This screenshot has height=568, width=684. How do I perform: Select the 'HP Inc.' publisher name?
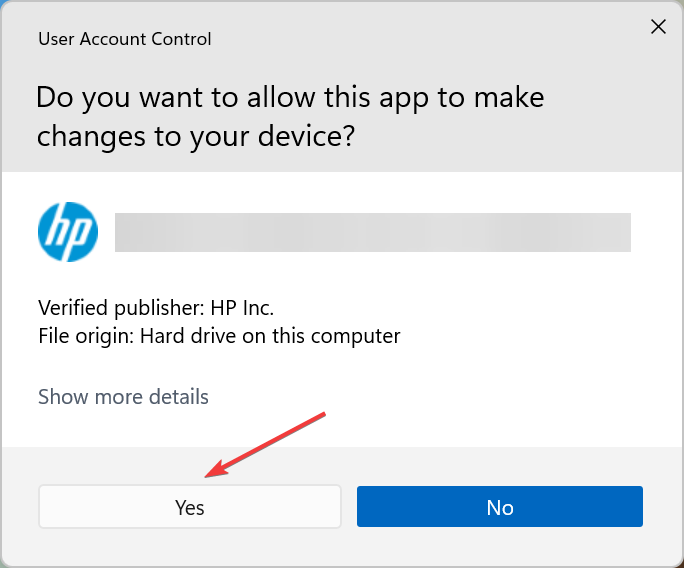247,307
